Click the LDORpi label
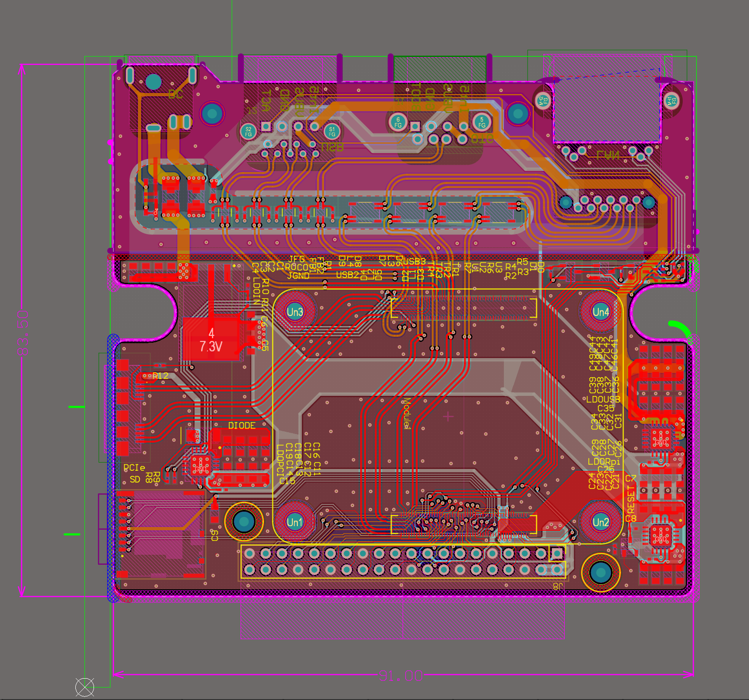749x700 pixels. [604, 462]
